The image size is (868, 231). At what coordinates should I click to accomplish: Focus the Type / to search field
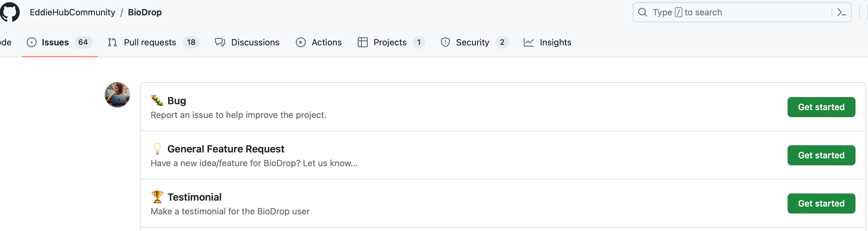(x=742, y=13)
